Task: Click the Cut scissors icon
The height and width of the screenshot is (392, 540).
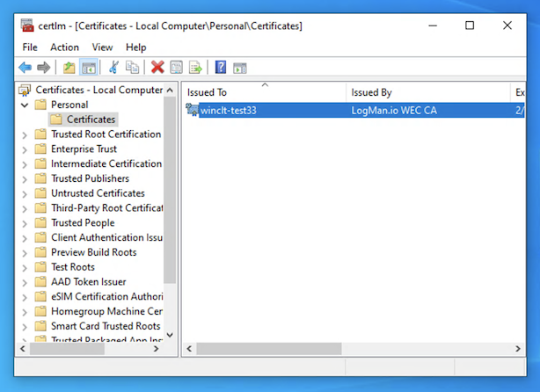Action: click(x=113, y=68)
